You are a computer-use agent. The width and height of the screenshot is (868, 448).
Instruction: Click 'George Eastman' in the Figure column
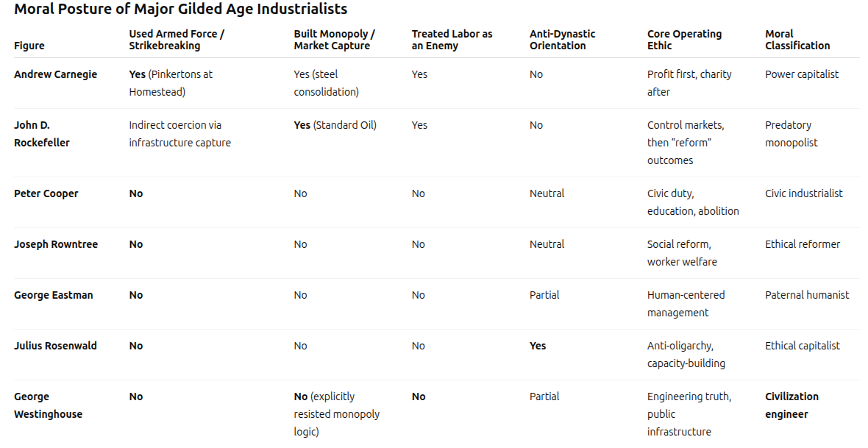pyautogui.click(x=51, y=295)
